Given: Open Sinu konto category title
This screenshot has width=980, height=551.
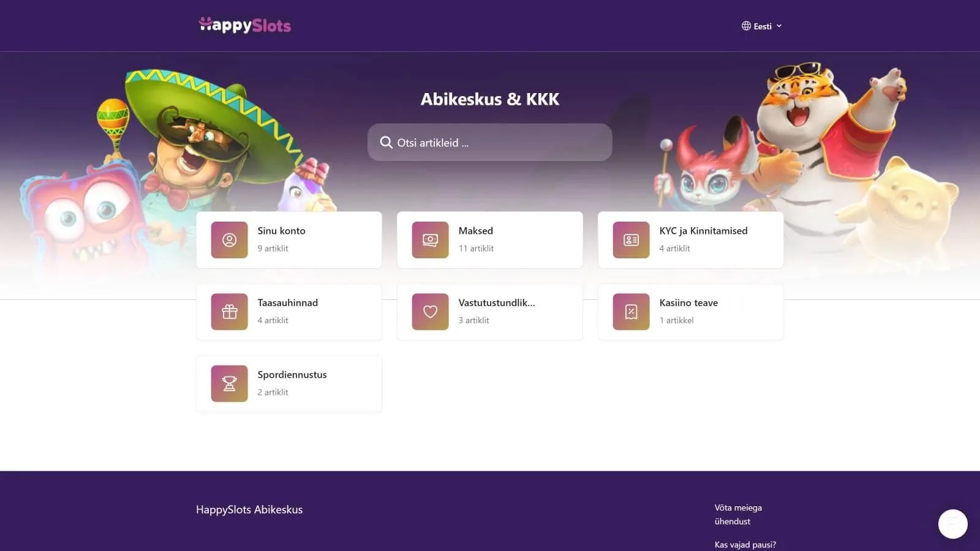Looking at the screenshot, I should pos(281,231).
